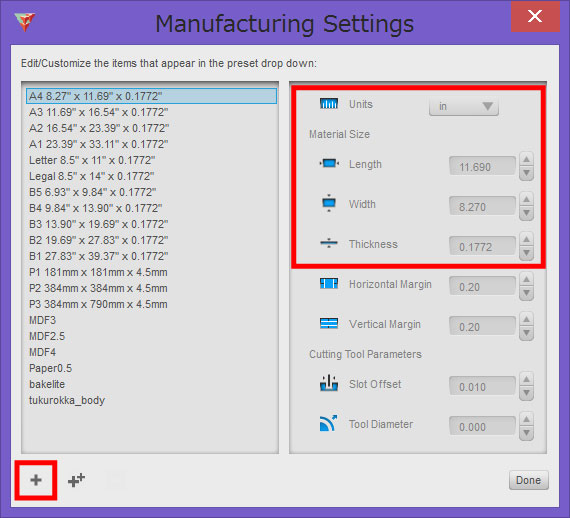The width and height of the screenshot is (570, 518).
Task: Select the A4 8.27" x 11.69" preset
Action: pos(151,96)
